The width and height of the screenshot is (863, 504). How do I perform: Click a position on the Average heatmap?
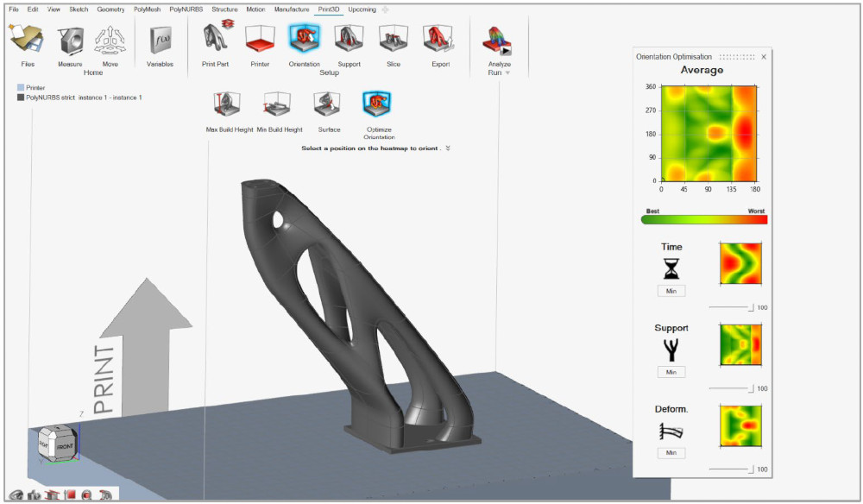click(x=708, y=134)
